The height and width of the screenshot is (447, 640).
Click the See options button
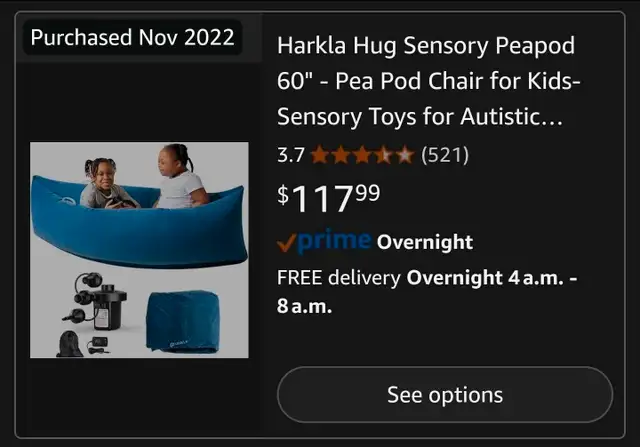444,394
